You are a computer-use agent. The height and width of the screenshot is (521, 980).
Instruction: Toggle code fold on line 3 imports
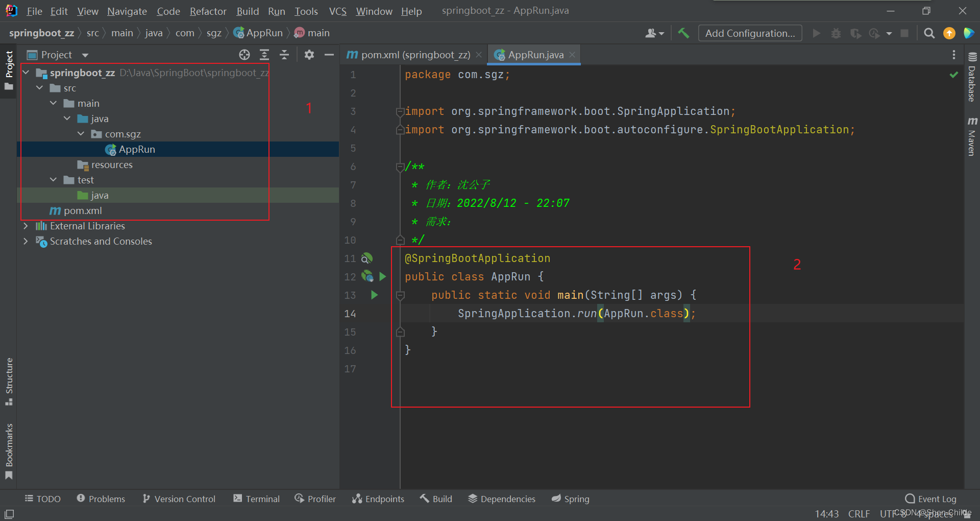400,111
